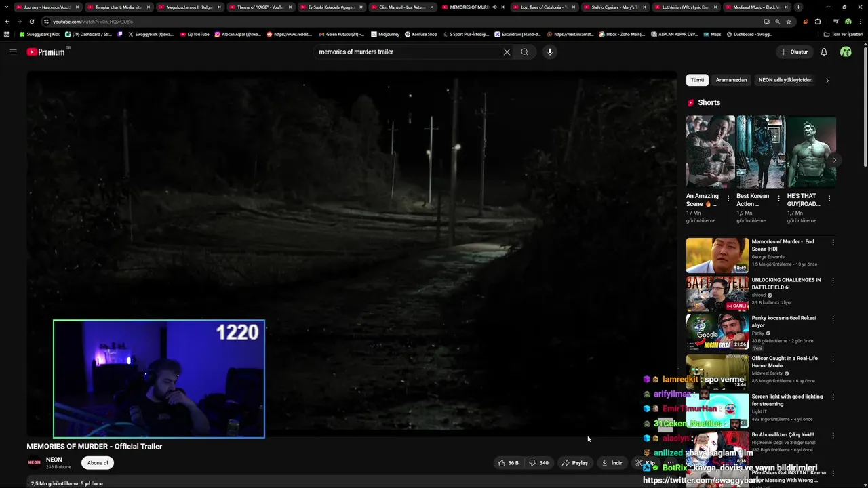Reload the page with the browser refresh icon
The width and height of the screenshot is (868, 488).
point(31,22)
